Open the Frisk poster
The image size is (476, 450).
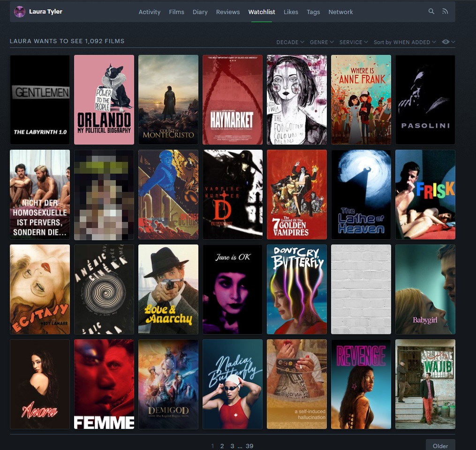coord(425,194)
